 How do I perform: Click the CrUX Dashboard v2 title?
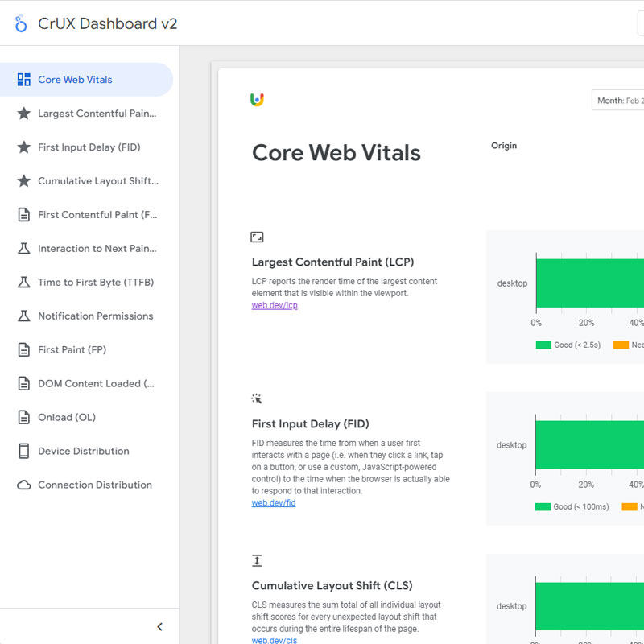pyautogui.click(x=108, y=24)
